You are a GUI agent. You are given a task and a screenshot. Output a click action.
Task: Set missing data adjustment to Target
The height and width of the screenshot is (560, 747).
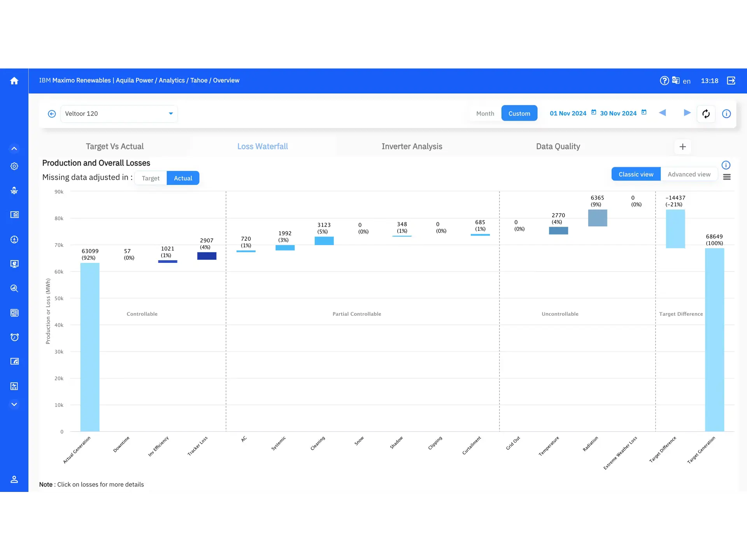pos(151,178)
